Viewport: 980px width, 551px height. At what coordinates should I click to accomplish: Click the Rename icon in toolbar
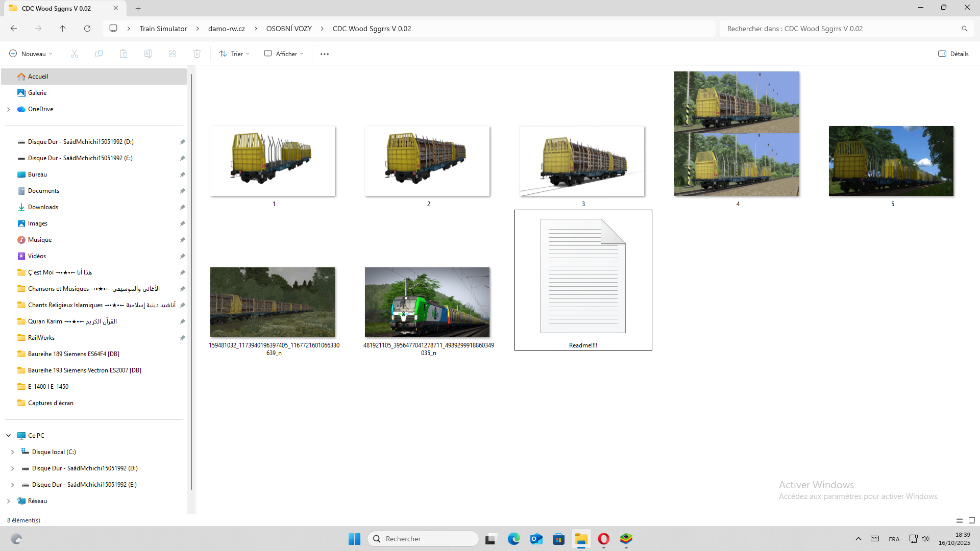[148, 54]
